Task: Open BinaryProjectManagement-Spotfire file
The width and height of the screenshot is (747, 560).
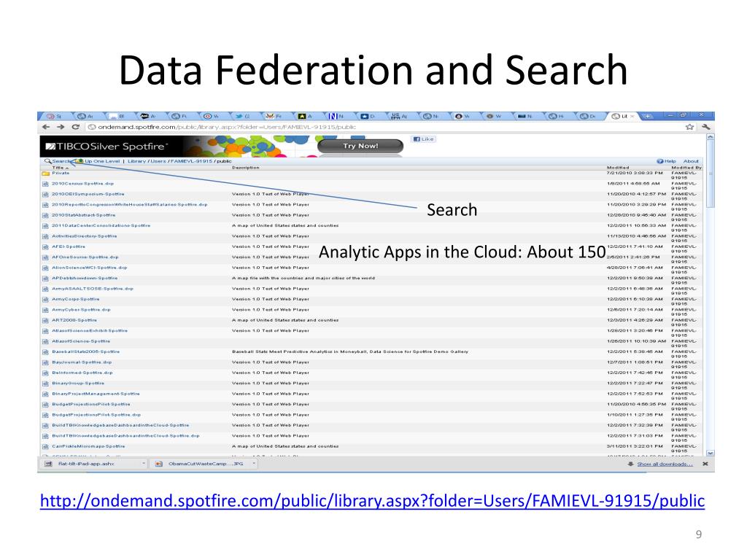Action: pos(96,394)
